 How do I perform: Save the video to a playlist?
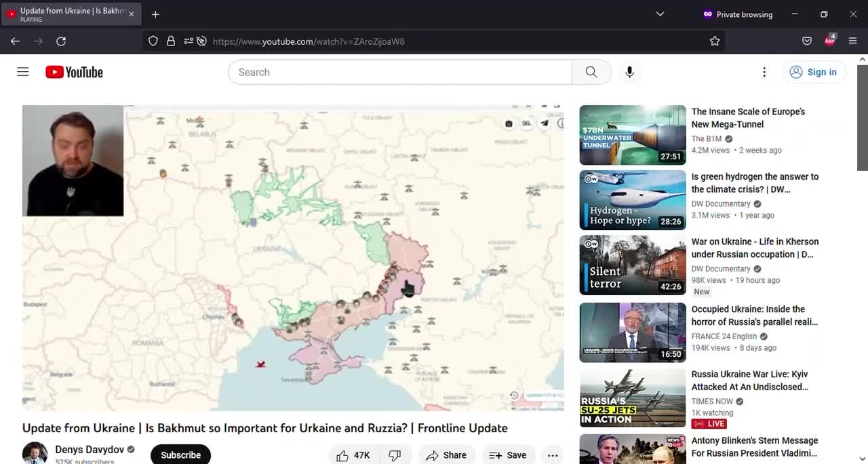point(509,455)
